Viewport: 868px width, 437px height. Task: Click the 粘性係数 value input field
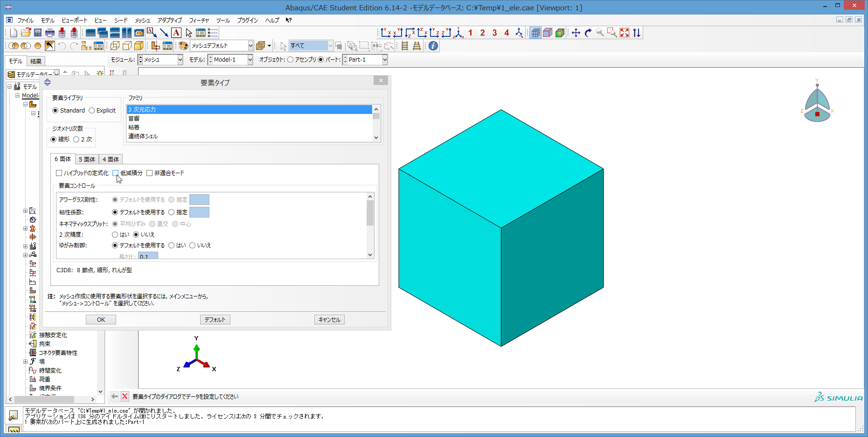(199, 212)
